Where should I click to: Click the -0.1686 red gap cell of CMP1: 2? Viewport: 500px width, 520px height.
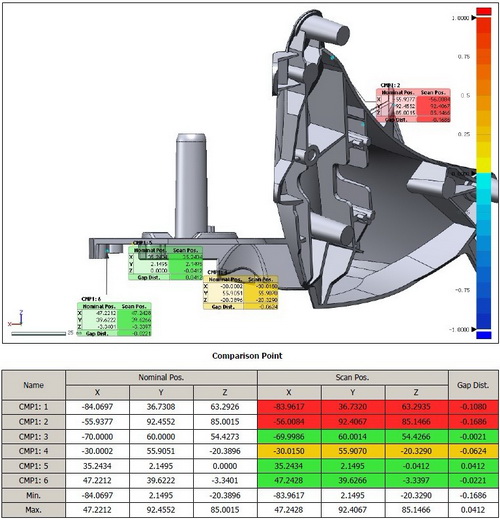(x=473, y=422)
